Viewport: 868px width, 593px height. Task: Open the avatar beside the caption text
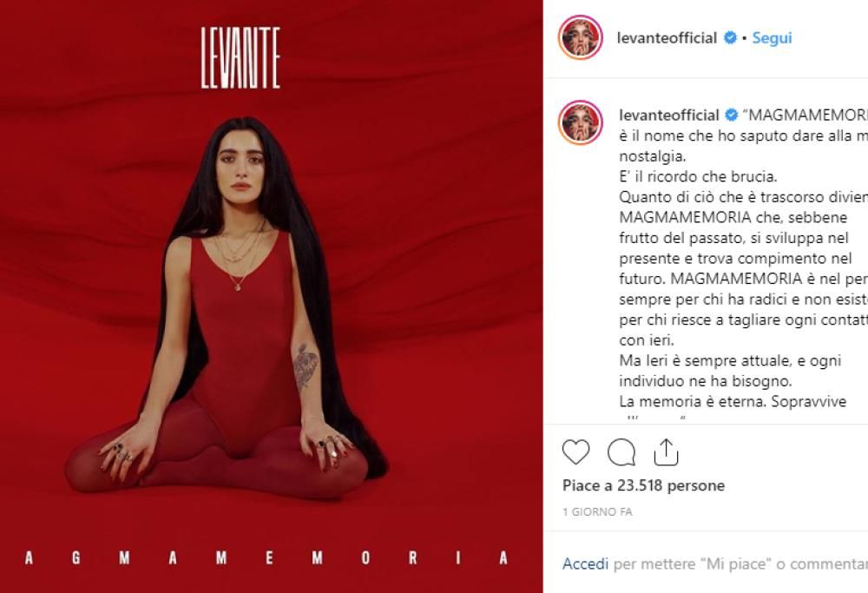coord(580,122)
